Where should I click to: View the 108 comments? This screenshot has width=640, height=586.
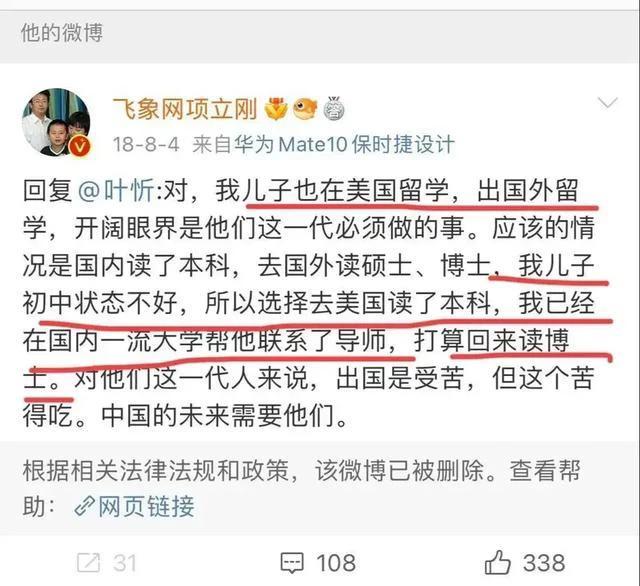coord(336,563)
